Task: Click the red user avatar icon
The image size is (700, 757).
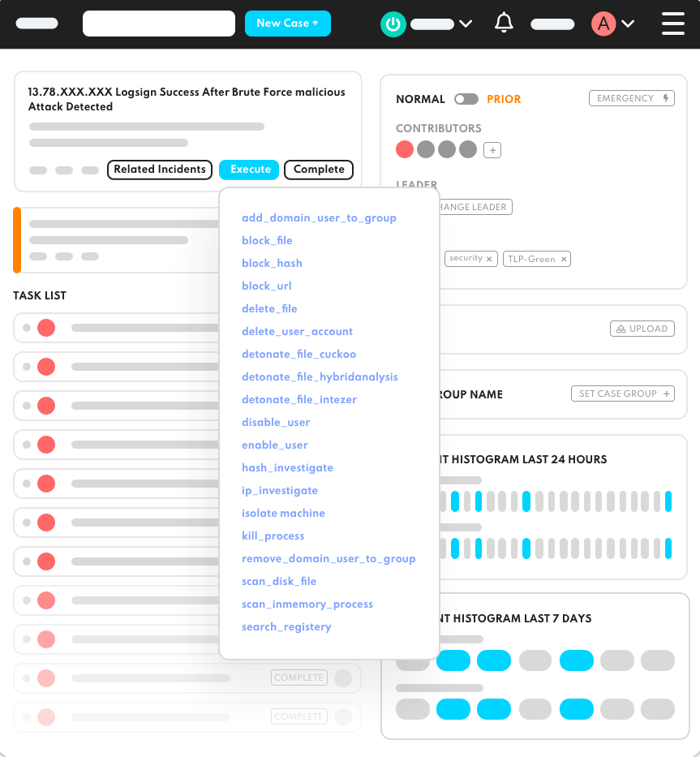Action: click(x=603, y=24)
